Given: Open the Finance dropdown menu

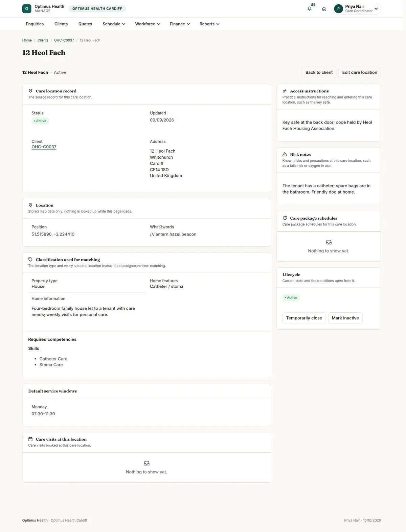Looking at the screenshot, I should point(180,24).
